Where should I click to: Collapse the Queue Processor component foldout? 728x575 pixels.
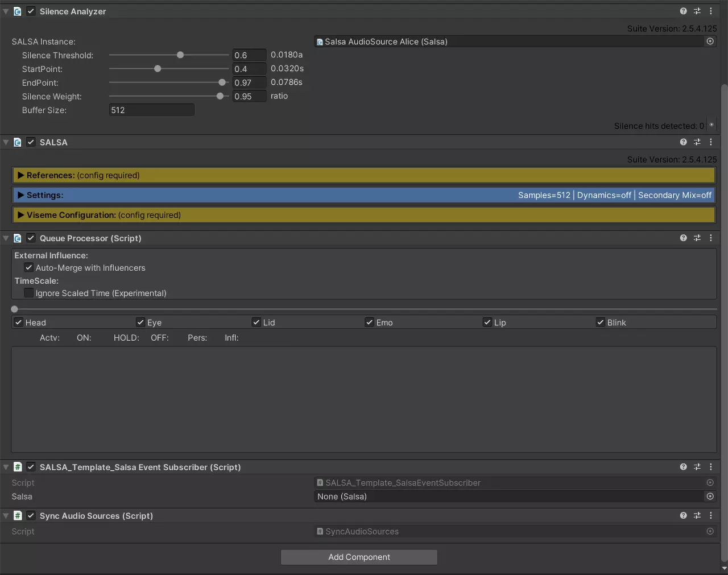[6, 238]
